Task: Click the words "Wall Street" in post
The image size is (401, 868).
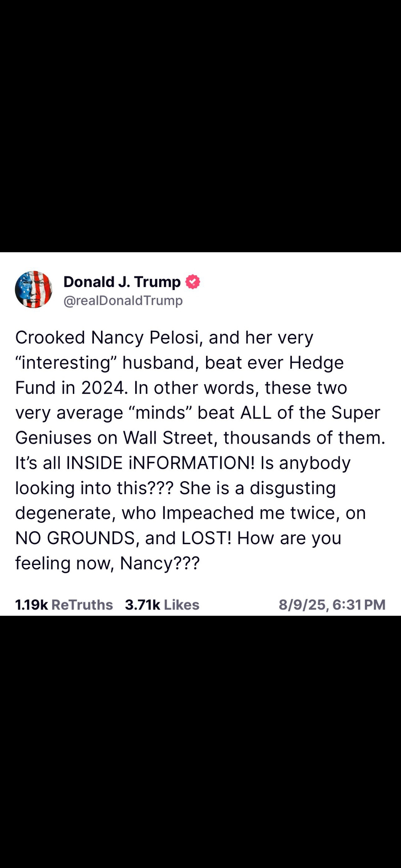Action: pyautogui.click(x=170, y=438)
